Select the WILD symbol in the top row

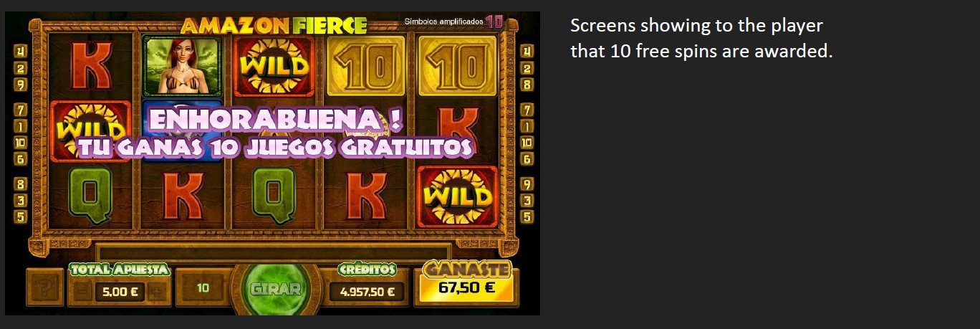(274, 66)
